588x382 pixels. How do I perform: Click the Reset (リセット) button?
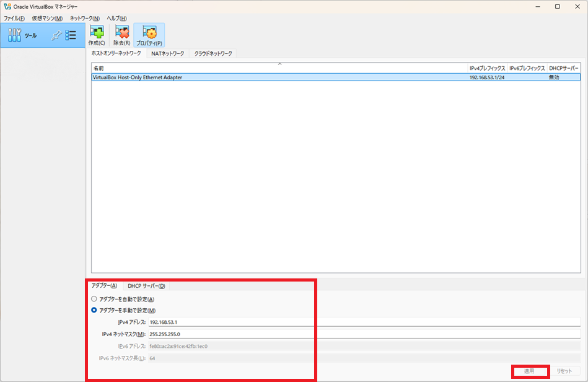click(564, 371)
